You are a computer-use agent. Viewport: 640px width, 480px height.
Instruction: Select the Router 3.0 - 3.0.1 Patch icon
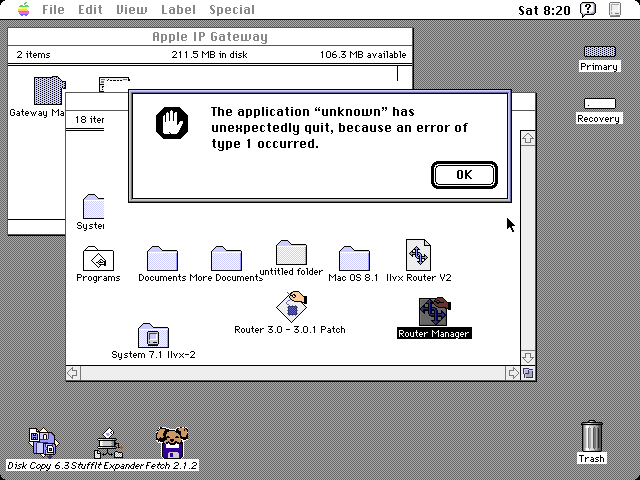pyautogui.click(x=291, y=307)
